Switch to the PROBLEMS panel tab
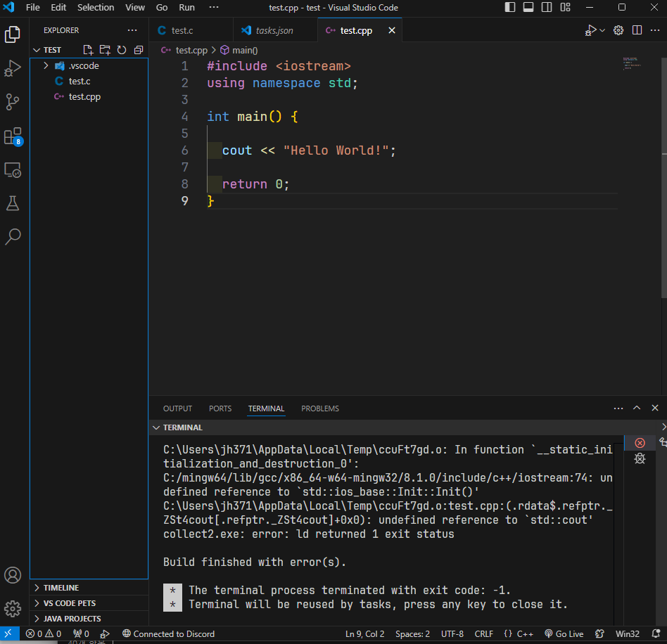The image size is (667, 644). 319,408
